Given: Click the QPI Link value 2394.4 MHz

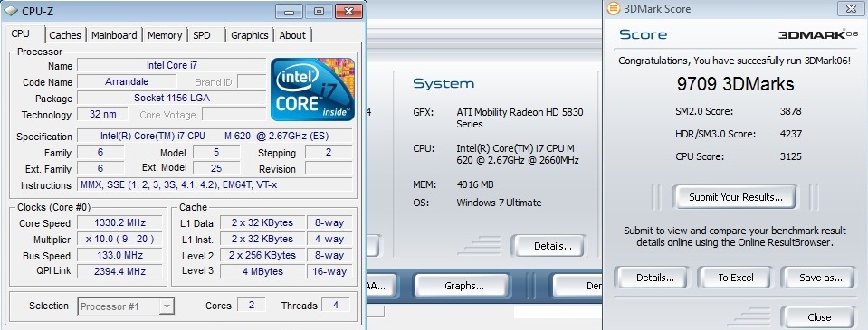Looking at the screenshot, I should 119,271.
